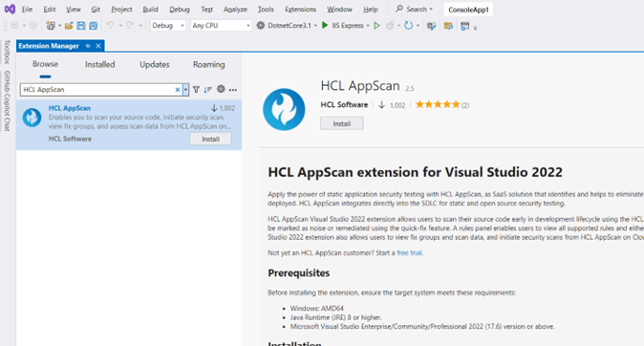Click the Save All toolbar icon
The image size is (644, 346).
pyautogui.click(x=94, y=26)
